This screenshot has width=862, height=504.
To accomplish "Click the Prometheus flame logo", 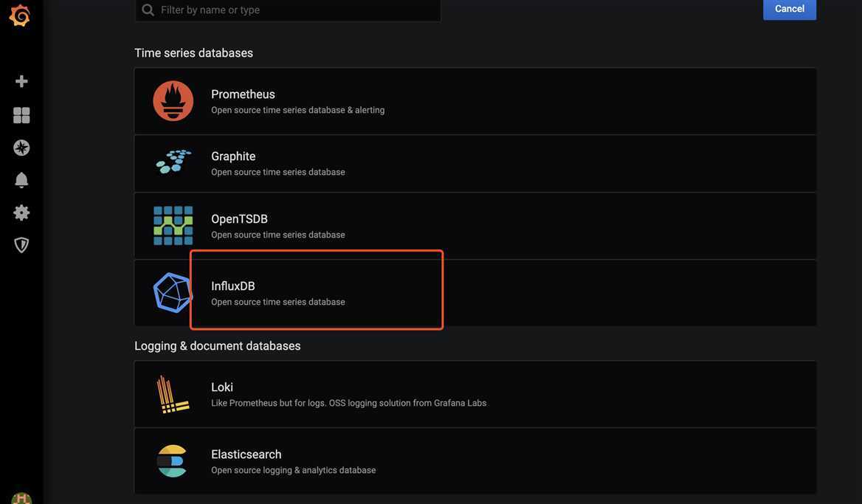I will pyautogui.click(x=173, y=101).
